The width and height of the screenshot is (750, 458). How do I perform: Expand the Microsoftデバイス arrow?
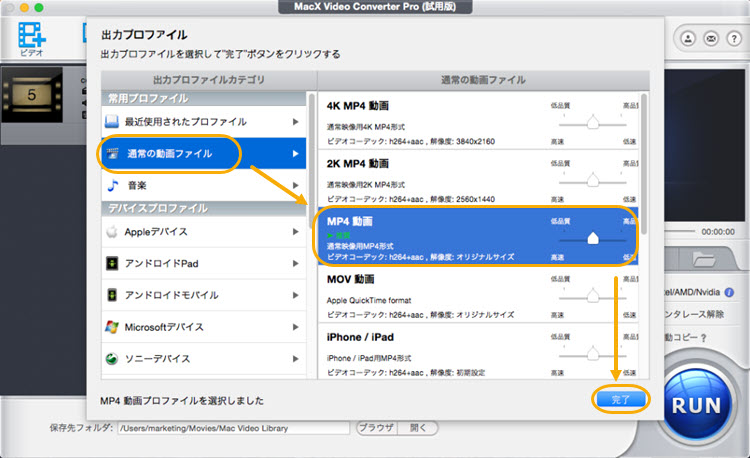(296, 327)
